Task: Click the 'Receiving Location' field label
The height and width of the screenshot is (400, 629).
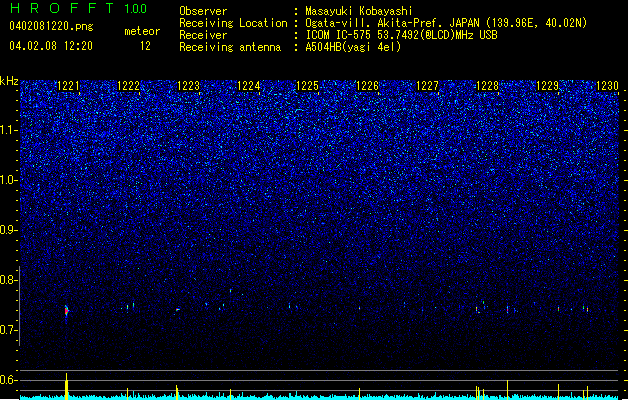Action: coord(233,23)
